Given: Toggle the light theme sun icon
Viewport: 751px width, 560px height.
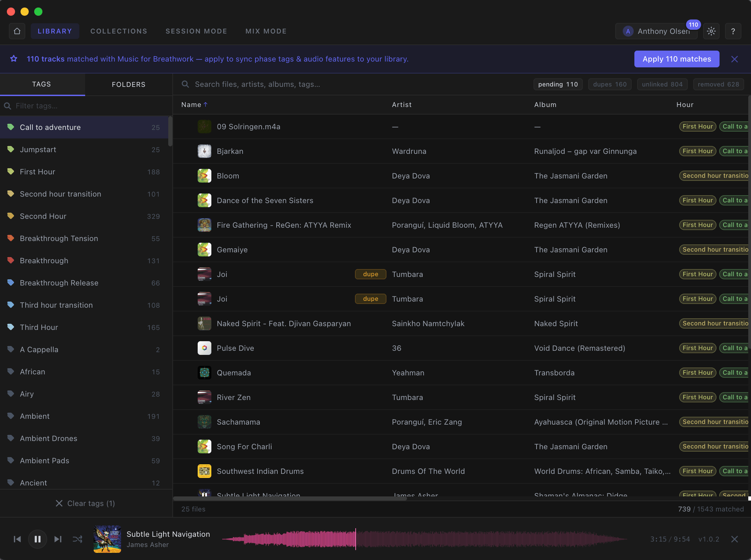Looking at the screenshot, I should click(x=711, y=31).
